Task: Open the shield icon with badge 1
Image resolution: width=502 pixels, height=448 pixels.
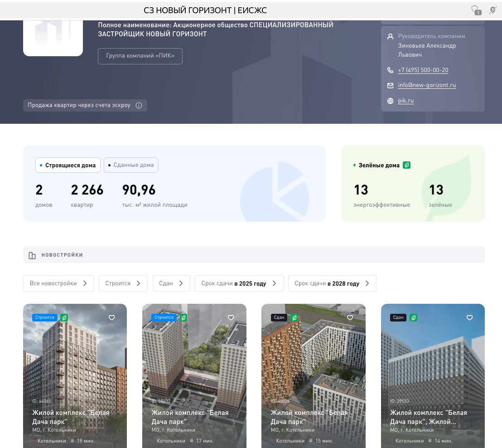Action: point(476,10)
